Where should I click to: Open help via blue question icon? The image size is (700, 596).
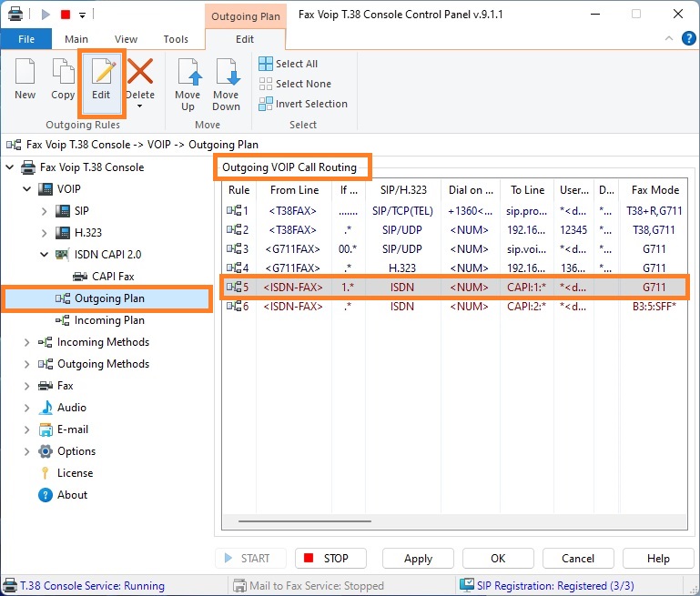688,38
